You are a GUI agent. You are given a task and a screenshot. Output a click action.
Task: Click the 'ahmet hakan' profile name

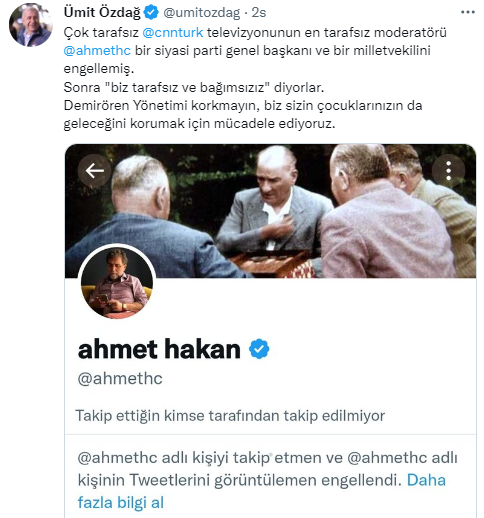(x=159, y=349)
